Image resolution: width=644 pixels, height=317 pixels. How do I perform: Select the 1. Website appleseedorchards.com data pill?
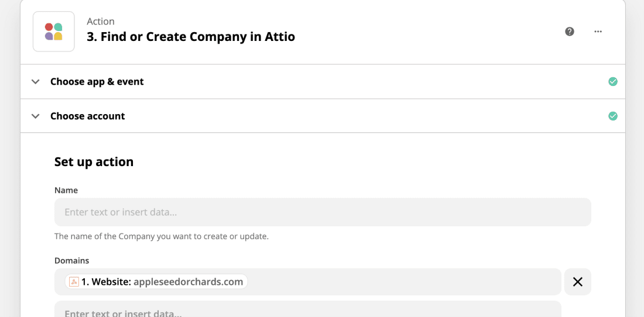point(156,282)
